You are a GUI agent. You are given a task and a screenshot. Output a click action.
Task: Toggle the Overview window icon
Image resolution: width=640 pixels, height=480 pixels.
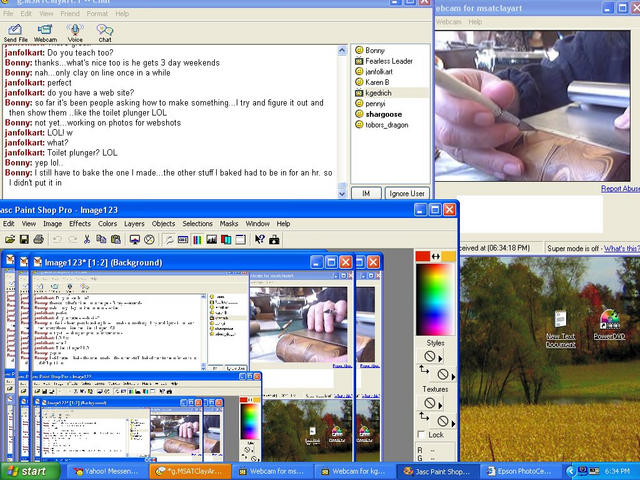240,239
